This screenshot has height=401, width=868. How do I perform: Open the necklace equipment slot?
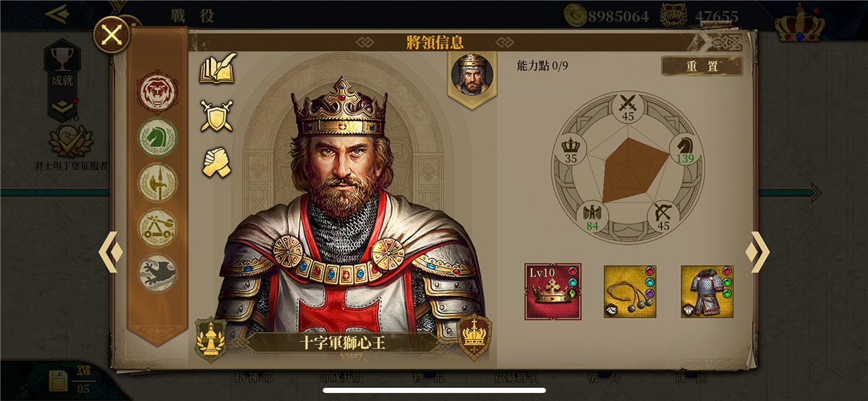click(x=630, y=291)
